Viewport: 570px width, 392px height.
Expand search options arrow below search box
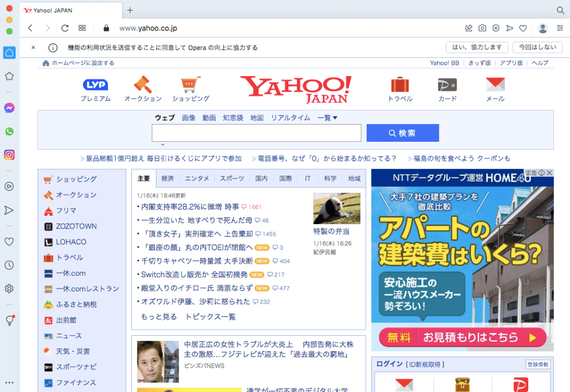pos(163,145)
